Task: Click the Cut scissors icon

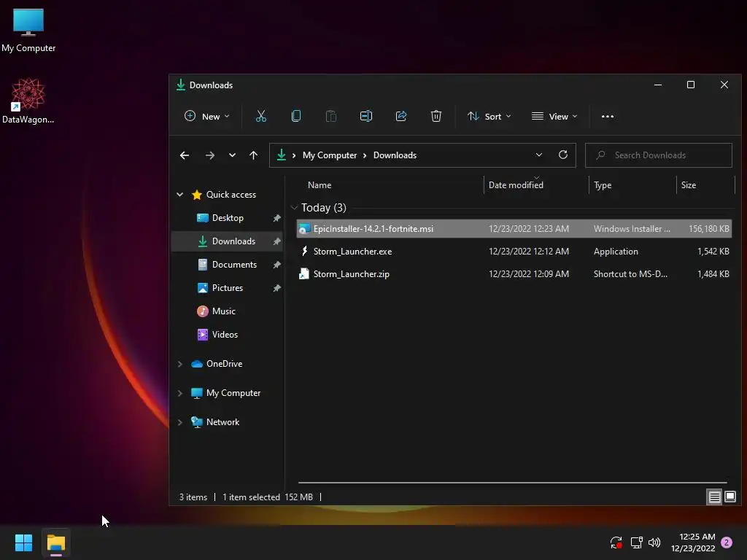Action: pos(260,116)
